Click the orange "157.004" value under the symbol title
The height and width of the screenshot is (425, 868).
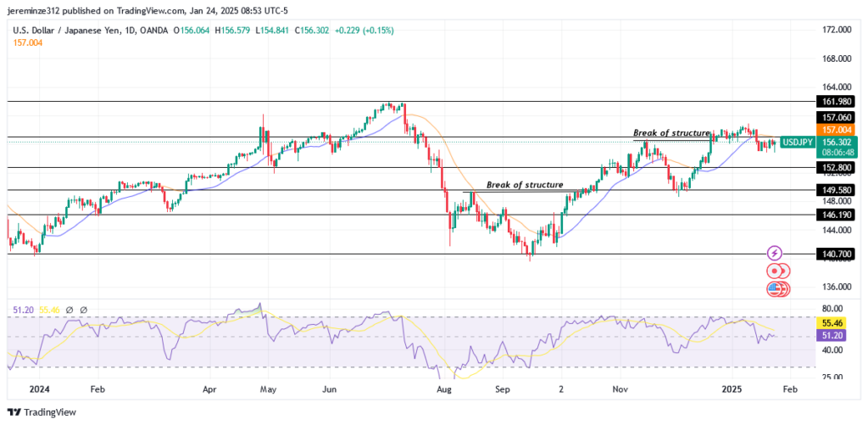click(28, 42)
